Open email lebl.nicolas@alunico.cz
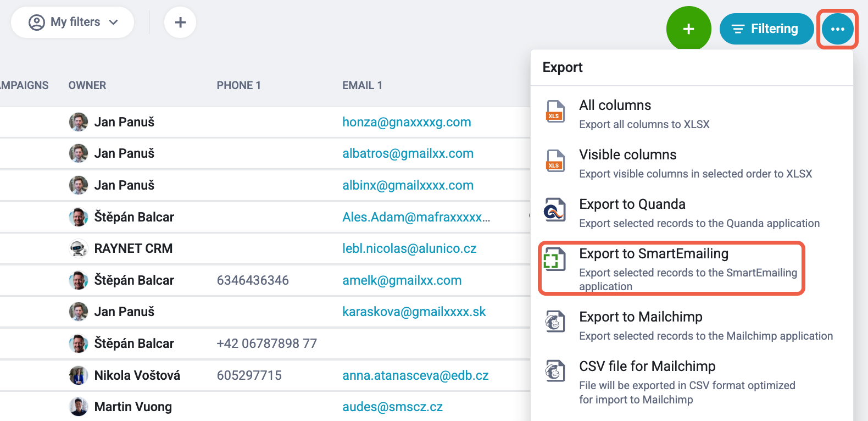Image resolution: width=868 pixels, height=421 pixels. click(x=409, y=248)
